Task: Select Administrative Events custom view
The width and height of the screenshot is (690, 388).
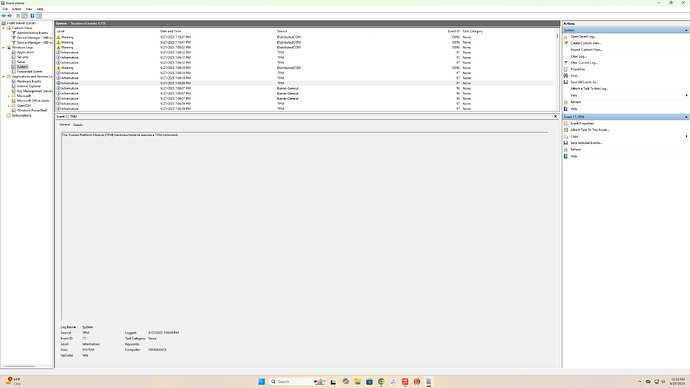Action: (x=33, y=33)
